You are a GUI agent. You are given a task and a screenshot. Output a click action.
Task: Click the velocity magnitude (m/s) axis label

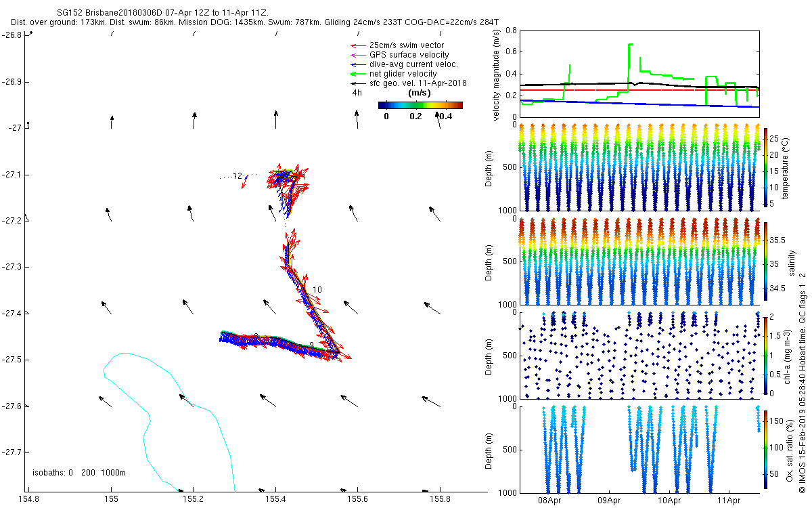(497, 77)
